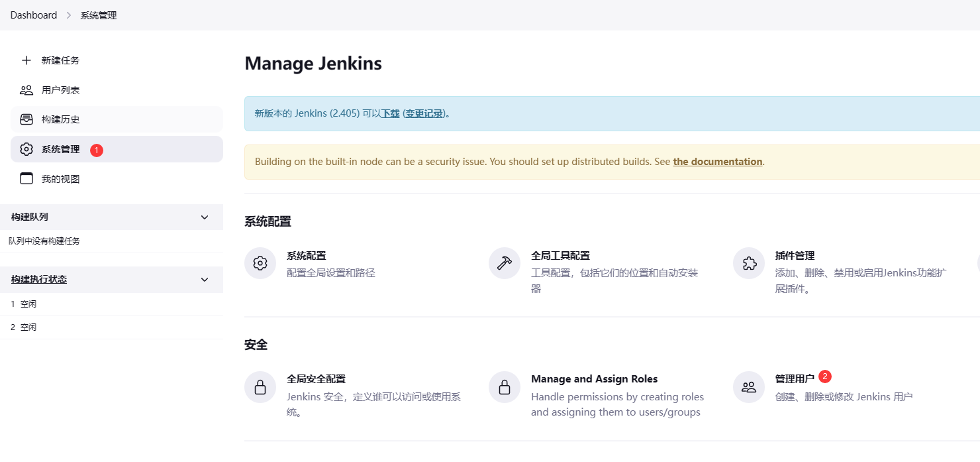Click the gear icon beside 系统管理 in sidebar
The image size is (980, 462).
pos(26,149)
